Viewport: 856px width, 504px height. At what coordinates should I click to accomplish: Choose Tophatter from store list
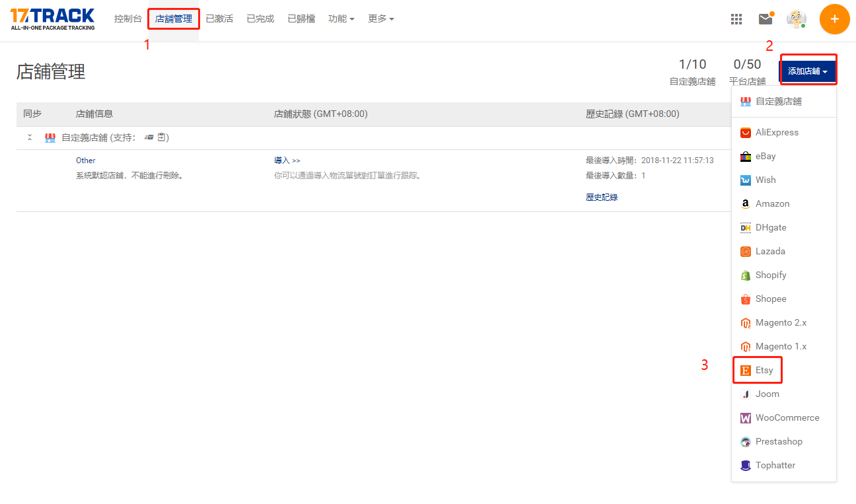click(784, 465)
